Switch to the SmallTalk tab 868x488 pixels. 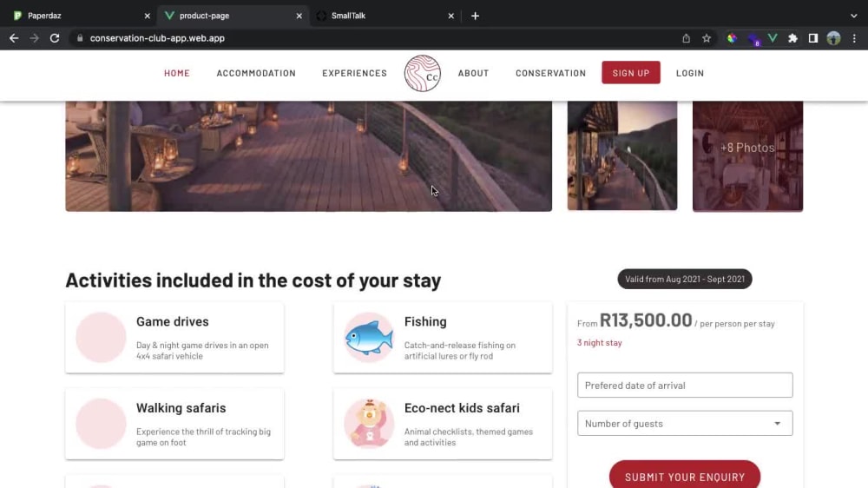point(385,16)
